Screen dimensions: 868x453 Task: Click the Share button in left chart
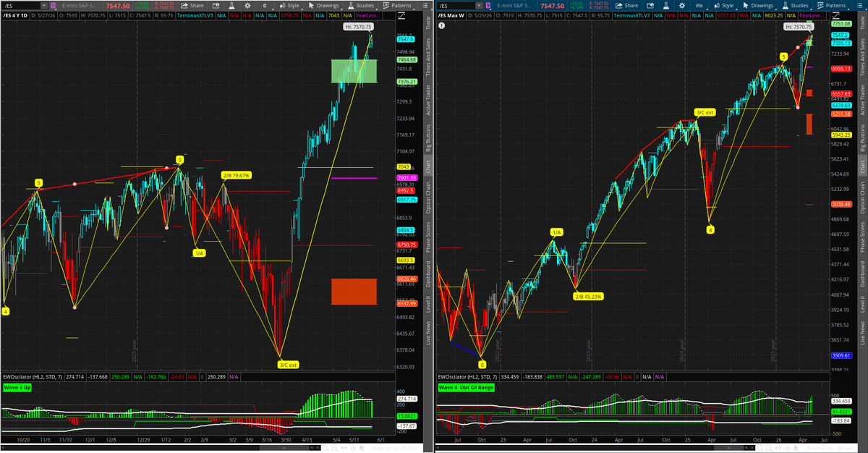(x=192, y=6)
